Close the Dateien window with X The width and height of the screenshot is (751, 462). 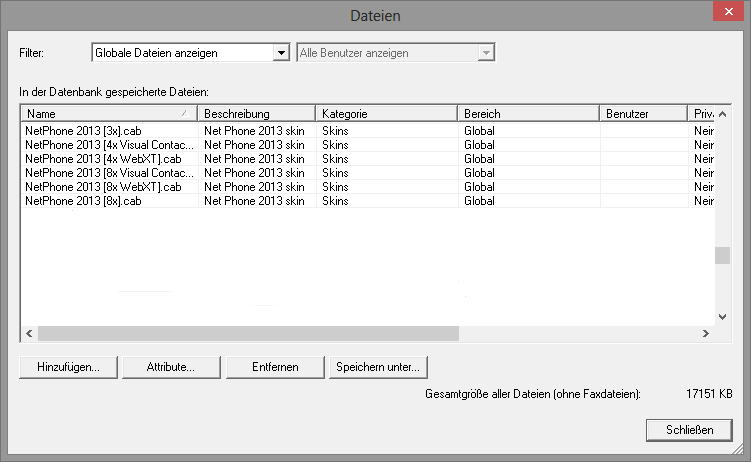pos(723,14)
